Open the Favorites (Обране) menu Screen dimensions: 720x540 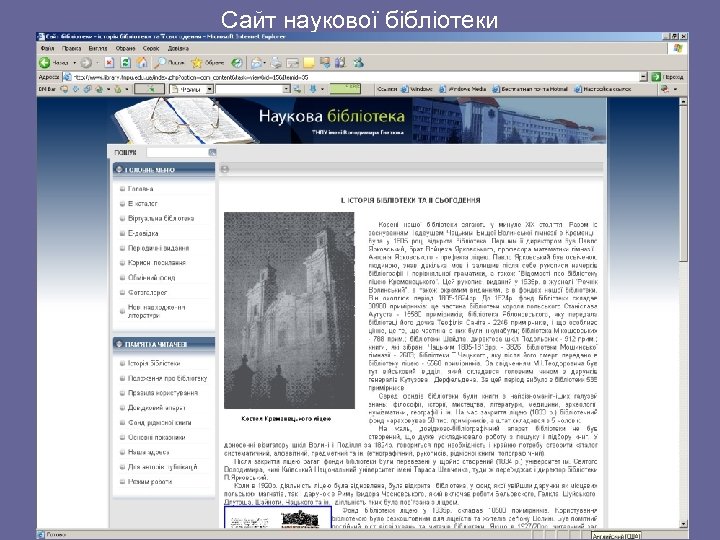125,48
